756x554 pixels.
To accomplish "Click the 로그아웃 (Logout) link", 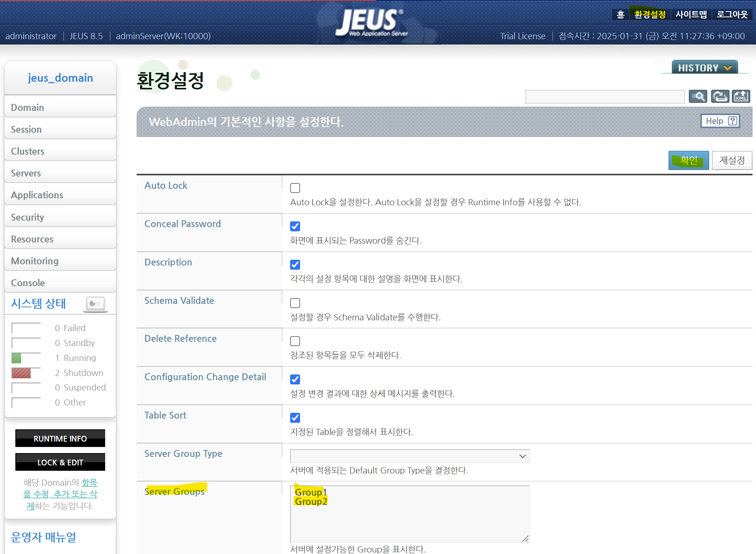I will (x=732, y=15).
